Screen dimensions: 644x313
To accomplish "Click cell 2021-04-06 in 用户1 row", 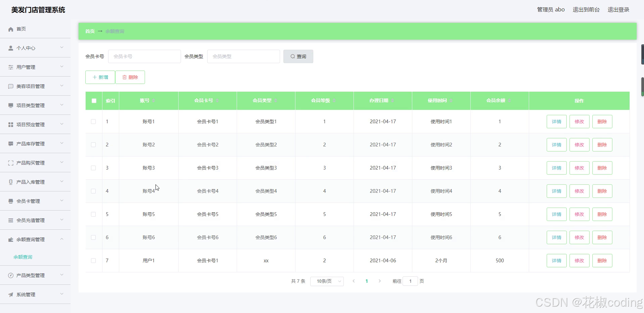I will [x=383, y=261].
